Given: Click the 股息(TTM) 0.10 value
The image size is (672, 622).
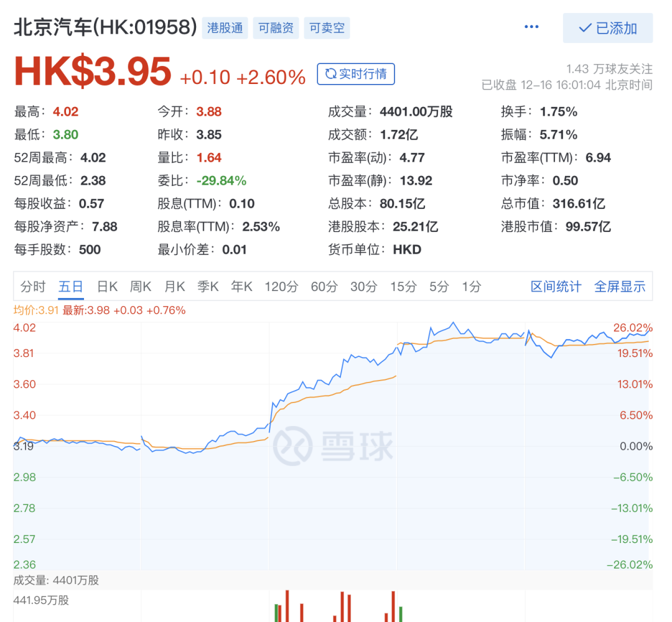Looking at the screenshot, I should (x=241, y=203).
